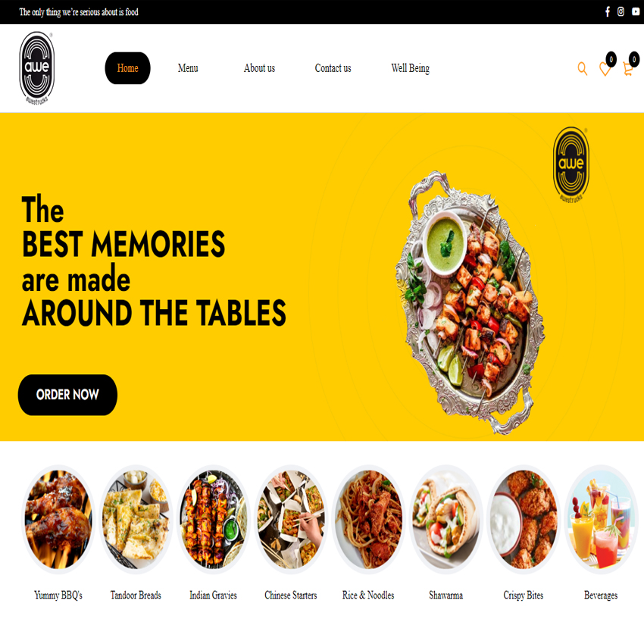Open the Well Being page
The image size is (644, 644).
[x=411, y=68]
